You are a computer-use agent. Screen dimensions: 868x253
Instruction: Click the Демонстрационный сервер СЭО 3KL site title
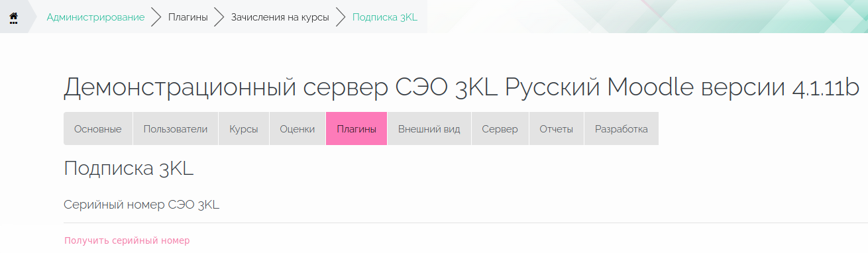(x=462, y=87)
